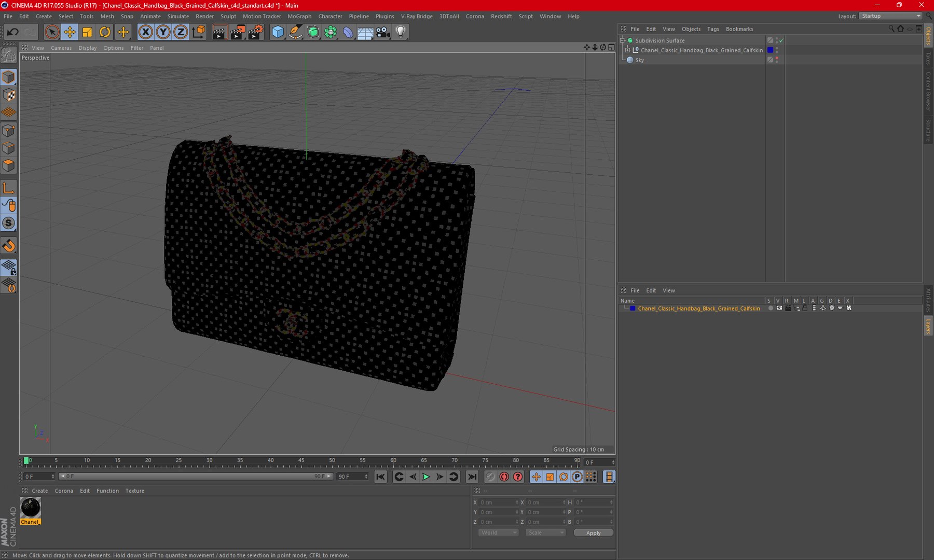Screen dimensions: 934x560
Task: Open the deformer objects icon
Action: click(x=348, y=32)
